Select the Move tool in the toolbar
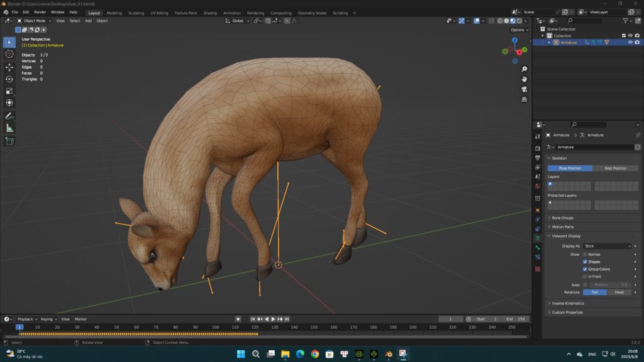This screenshot has width=644, height=362. 9,67
